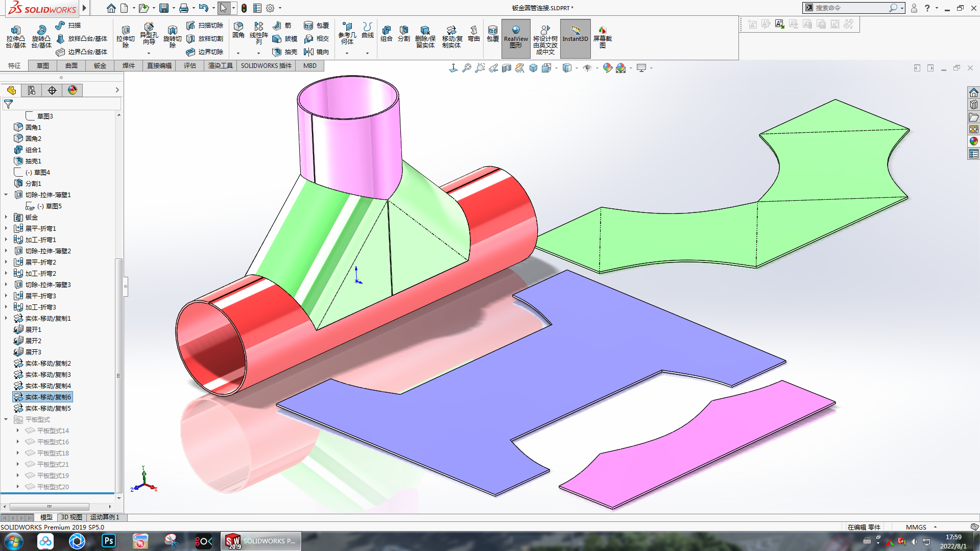Select the Shell (抽壳) tool
980x551 pixels.
(x=285, y=52)
